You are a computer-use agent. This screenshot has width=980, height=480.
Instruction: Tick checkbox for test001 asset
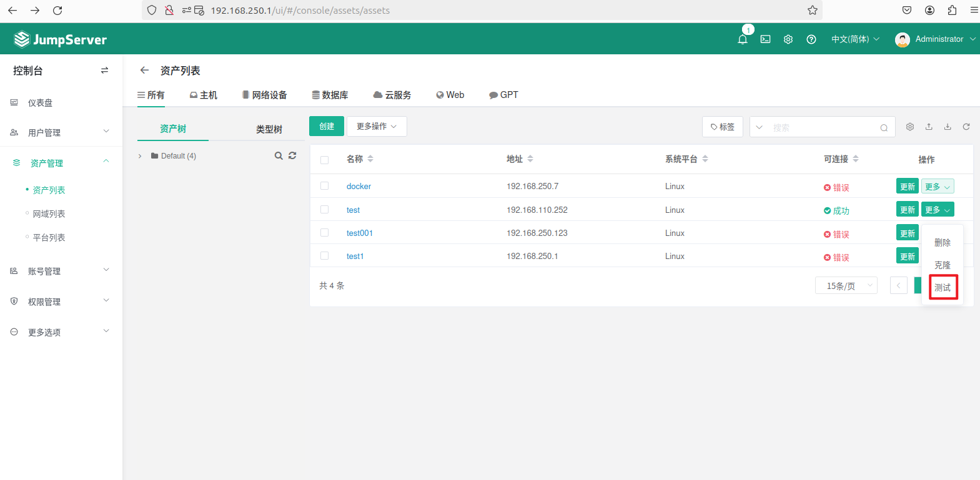[x=324, y=233]
